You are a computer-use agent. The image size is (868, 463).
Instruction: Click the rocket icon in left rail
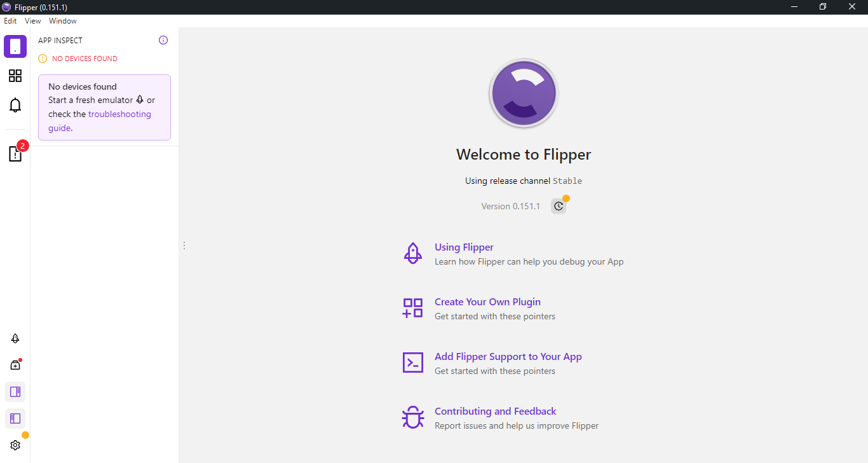coord(15,338)
